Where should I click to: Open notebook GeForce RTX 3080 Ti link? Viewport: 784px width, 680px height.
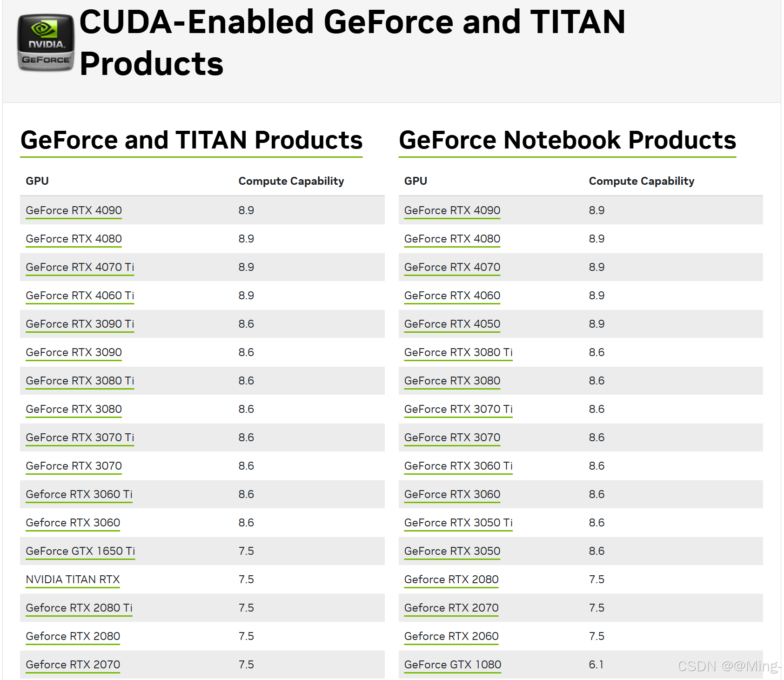tap(458, 352)
